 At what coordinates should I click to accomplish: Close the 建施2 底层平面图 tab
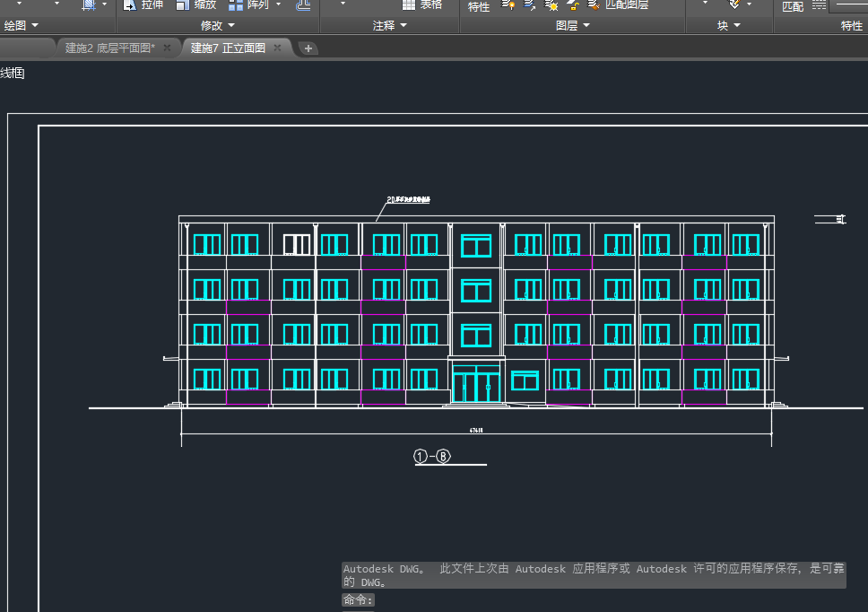167,48
